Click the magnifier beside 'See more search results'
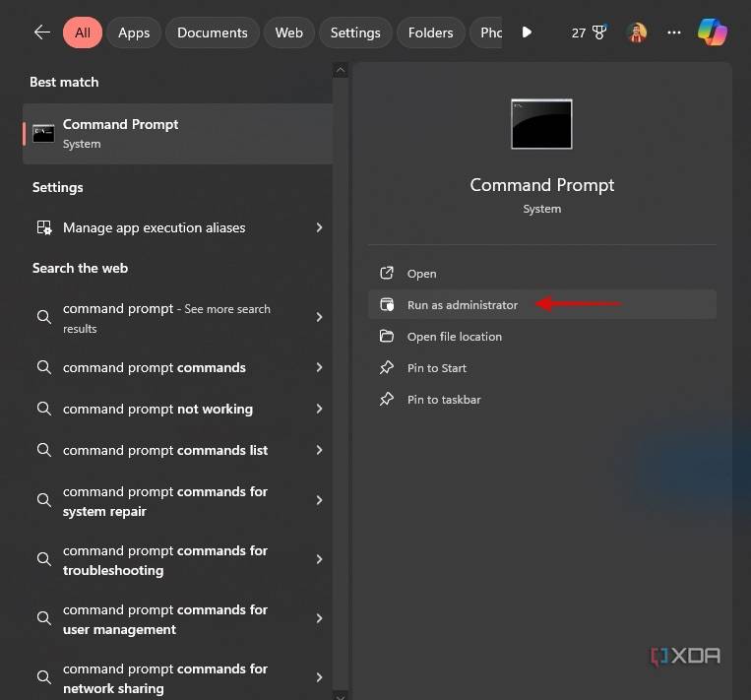751x700 pixels. click(x=44, y=317)
